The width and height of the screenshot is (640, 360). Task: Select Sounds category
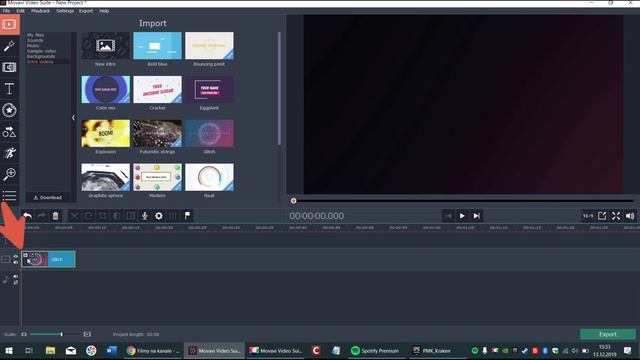[35, 40]
